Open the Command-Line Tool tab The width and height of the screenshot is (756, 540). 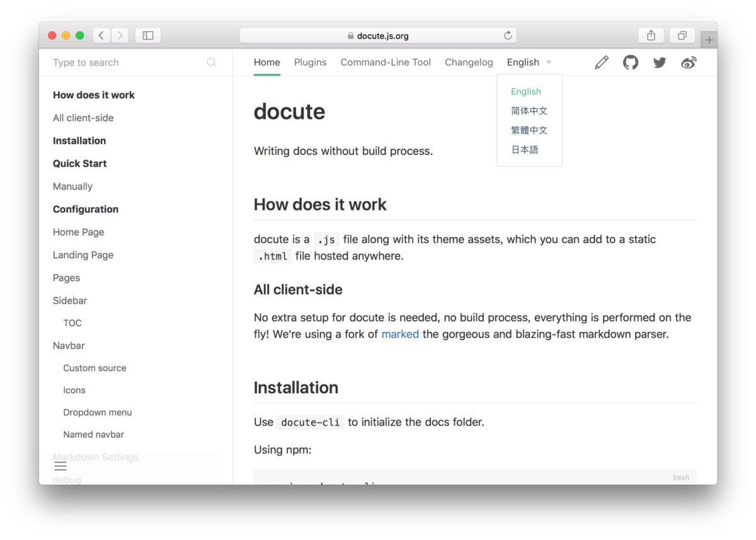pyautogui.click(x=386, y=62)
